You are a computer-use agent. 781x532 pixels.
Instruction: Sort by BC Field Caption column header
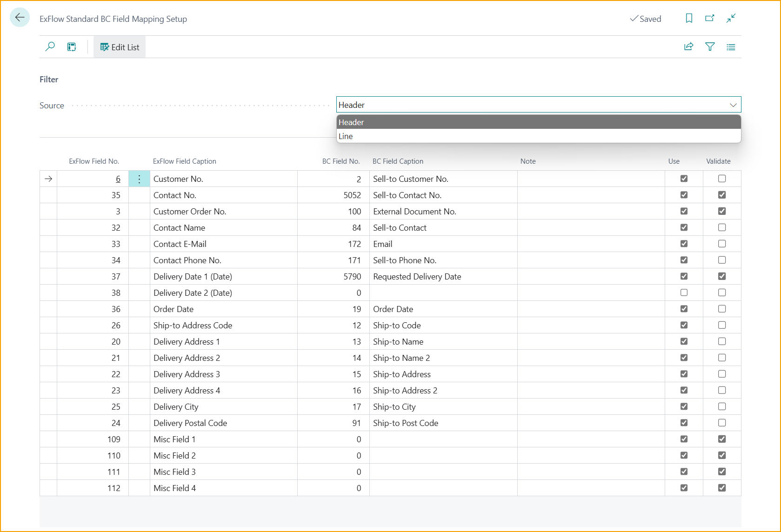(398, 161)
